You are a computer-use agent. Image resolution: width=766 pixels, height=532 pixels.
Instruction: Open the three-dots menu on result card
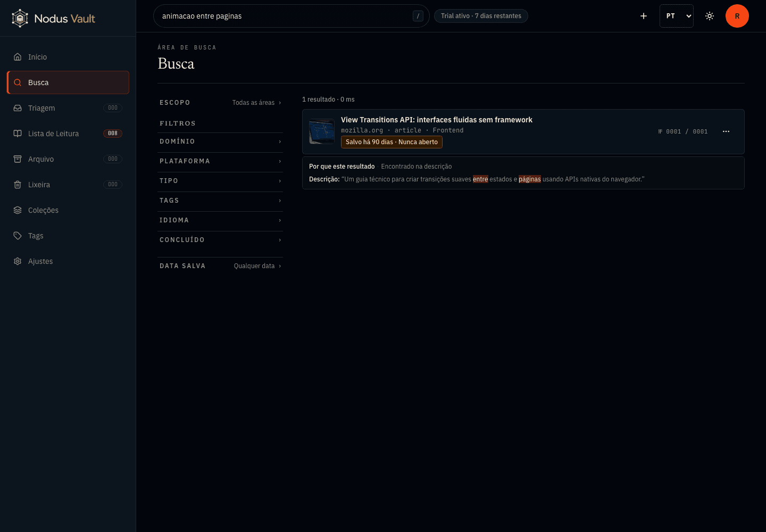726,131
